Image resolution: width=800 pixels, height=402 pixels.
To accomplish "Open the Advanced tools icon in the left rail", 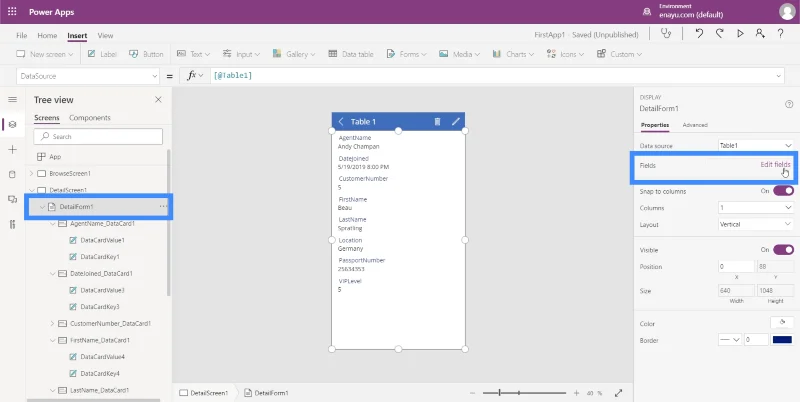I will click(x=13, y=224).
